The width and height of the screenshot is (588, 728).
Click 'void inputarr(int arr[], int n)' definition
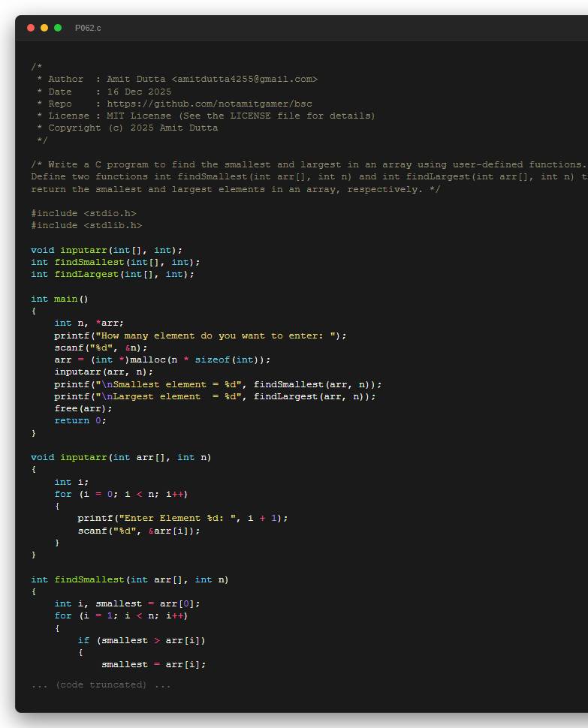121,457
